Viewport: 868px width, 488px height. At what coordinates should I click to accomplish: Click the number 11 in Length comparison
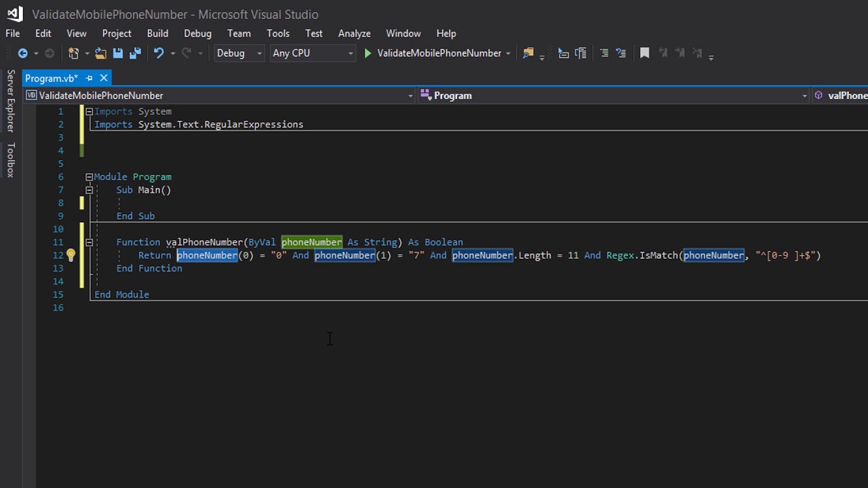coord(573,256)
